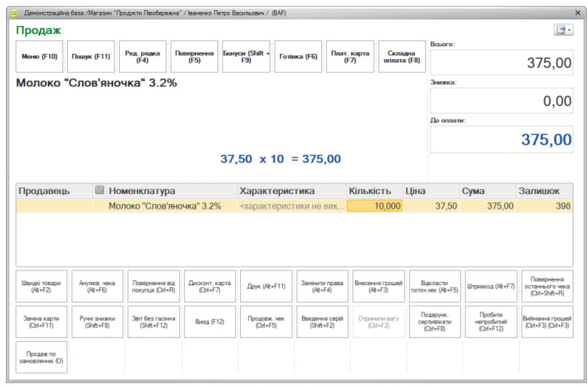Image resolution: width=588 pixels, height=388 pixels.
Task: Click Сума column header
Action: coord(488,191)
